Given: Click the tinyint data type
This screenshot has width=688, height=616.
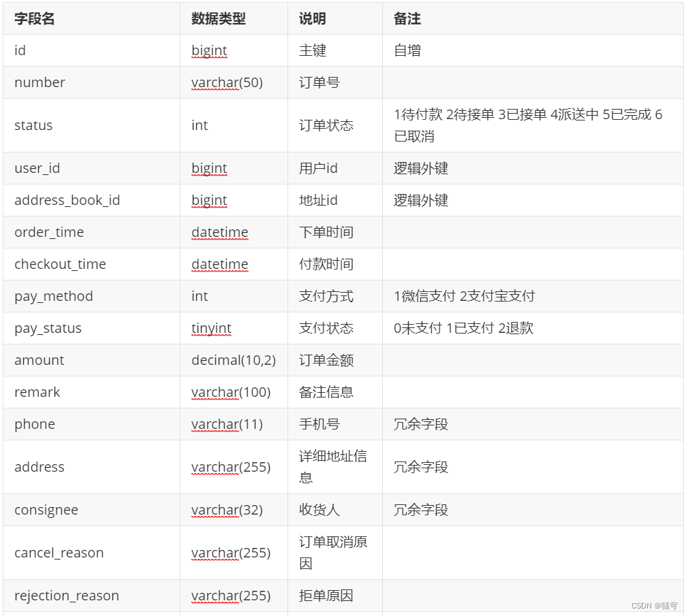Looking at the screenshot, I should pos(211,328).
